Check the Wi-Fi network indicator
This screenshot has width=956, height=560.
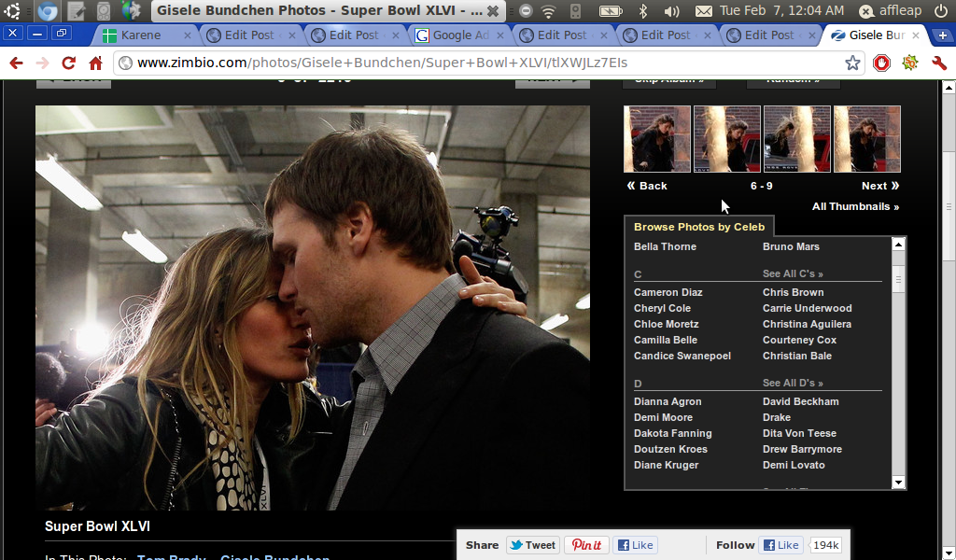click(x=549, y=11)
